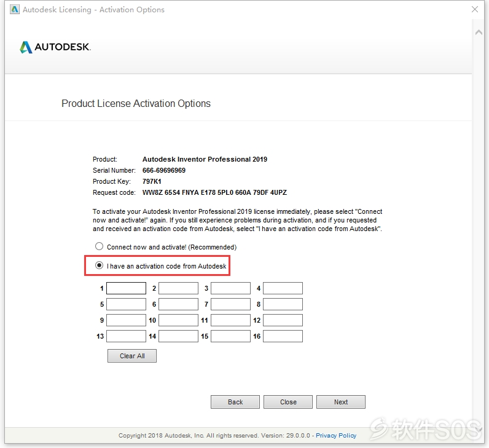The width and height of the screenshot is (489, 448).
Task: Click activation code field 4
Action: 283,288
